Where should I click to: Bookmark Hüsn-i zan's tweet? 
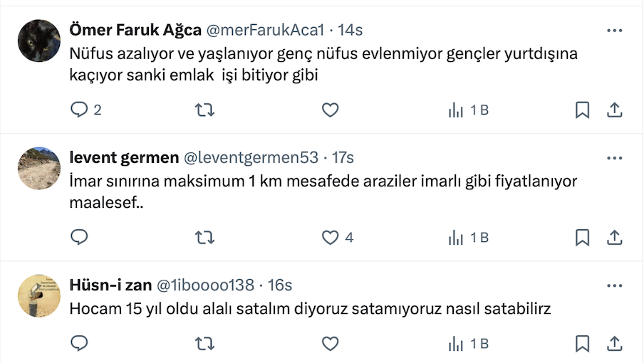click(582, 344)
